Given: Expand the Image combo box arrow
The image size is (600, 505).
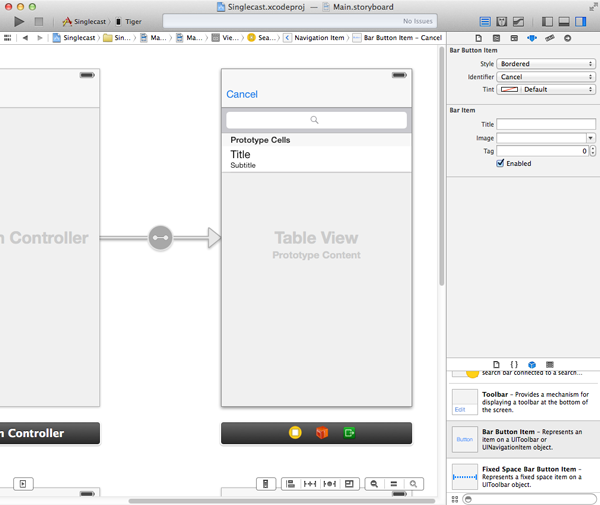Looking at the screenshot, I should click(x=590, y=138).
